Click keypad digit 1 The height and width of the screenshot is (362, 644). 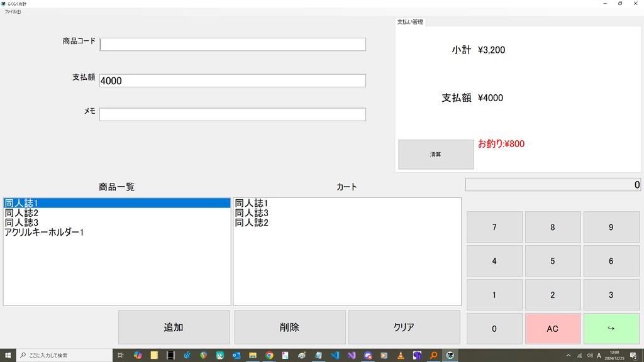(x=494, y=295)
